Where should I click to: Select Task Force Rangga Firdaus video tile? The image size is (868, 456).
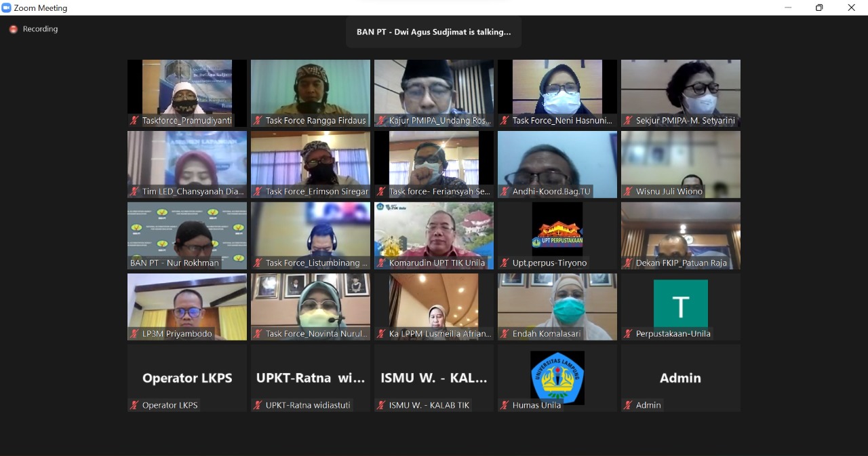point(311,92)
